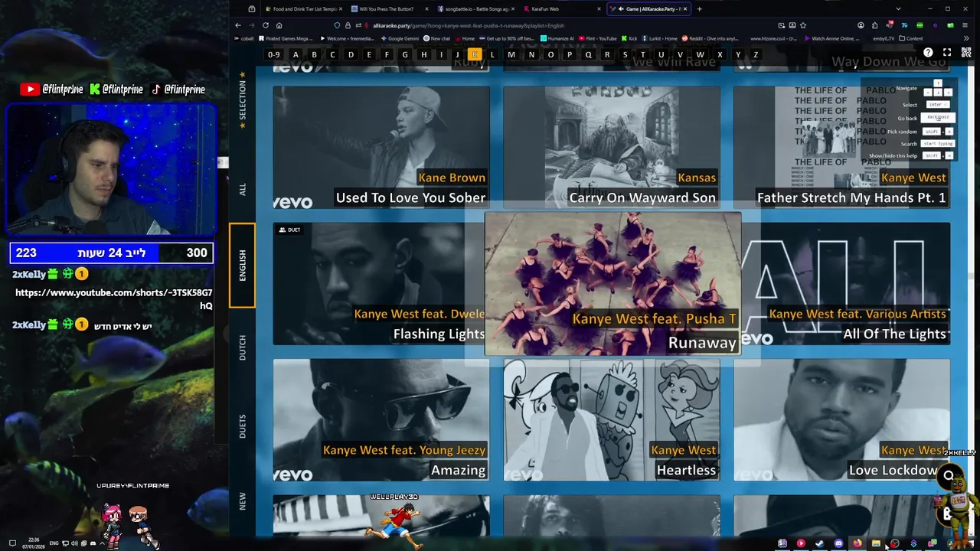
Task: Click the taskbar clock and date
Action: point(35,543)
